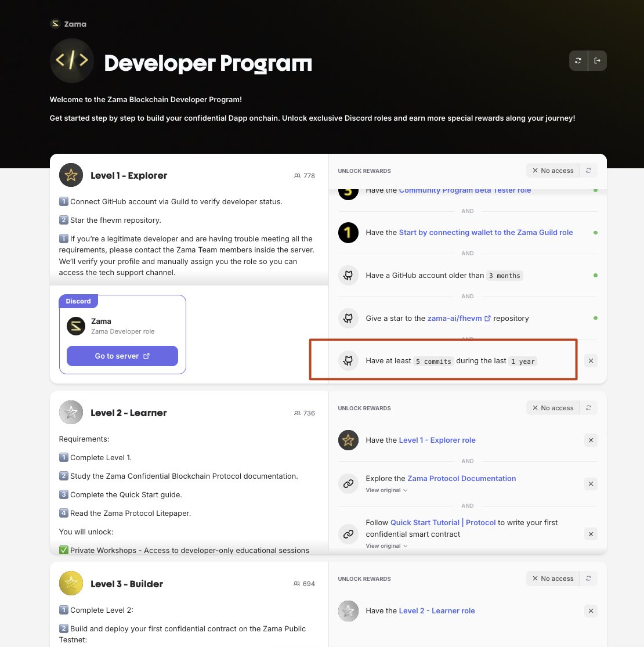Click the '3 months' value tag
Viewport: 644px width, 647px height.
tap(504, 276)
